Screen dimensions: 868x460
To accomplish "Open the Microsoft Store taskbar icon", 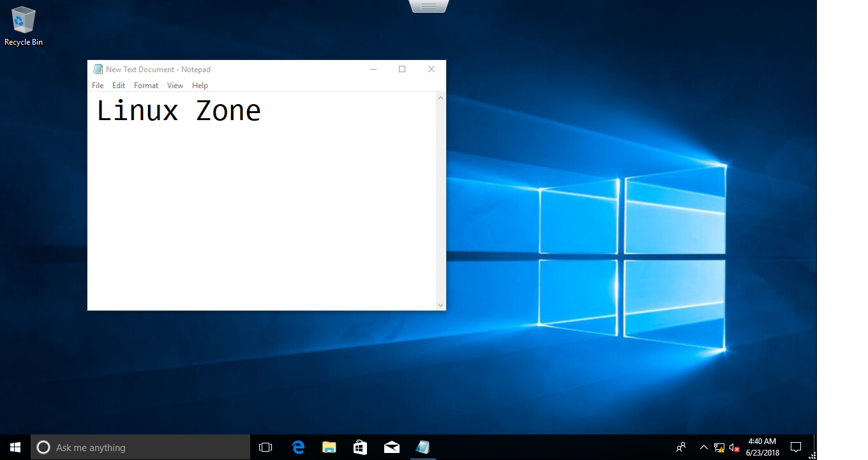I will click(360, 447).
